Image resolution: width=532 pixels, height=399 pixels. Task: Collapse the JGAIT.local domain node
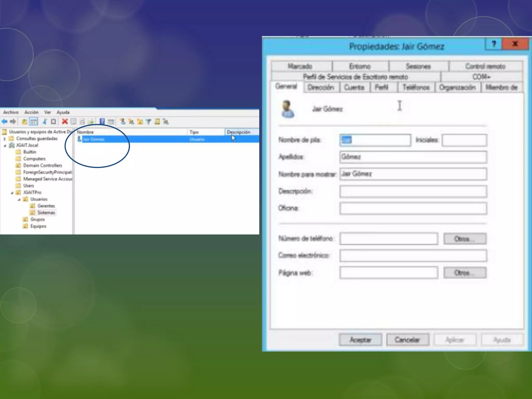click(x=5, y=145)
